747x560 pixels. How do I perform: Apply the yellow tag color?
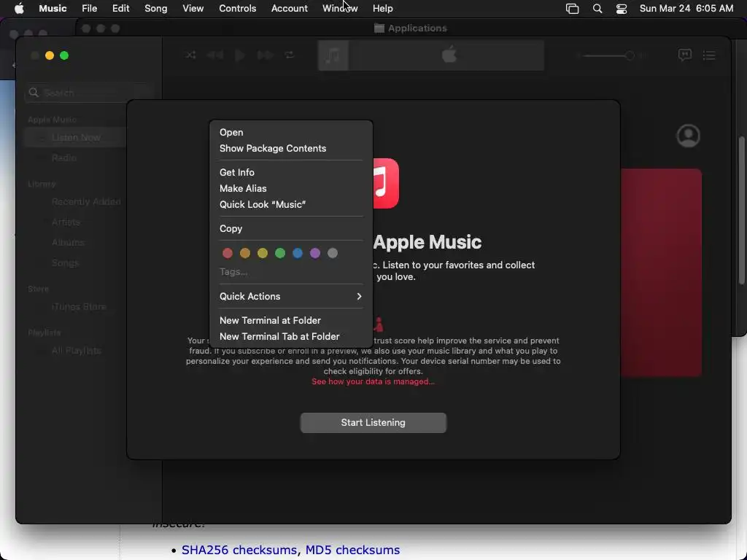263,253
